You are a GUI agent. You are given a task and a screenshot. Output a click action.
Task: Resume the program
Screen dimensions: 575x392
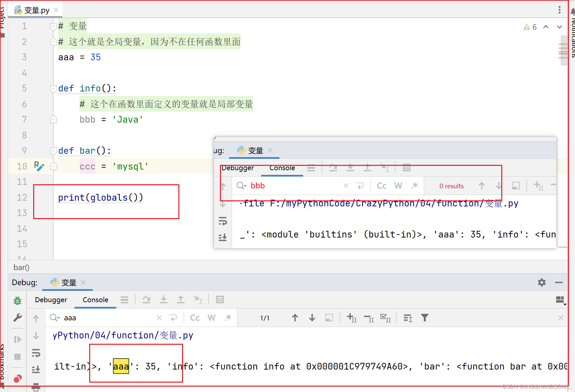(x=17, y=339)
